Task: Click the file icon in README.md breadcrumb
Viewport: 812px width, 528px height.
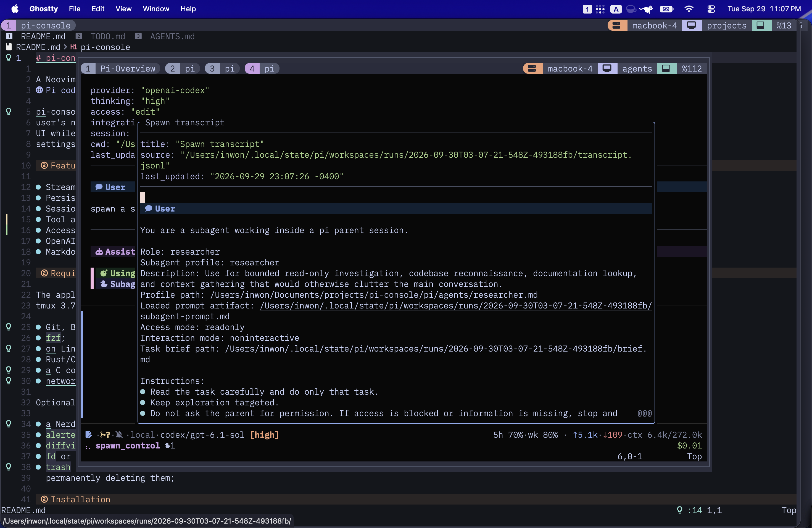Action: 9,47
